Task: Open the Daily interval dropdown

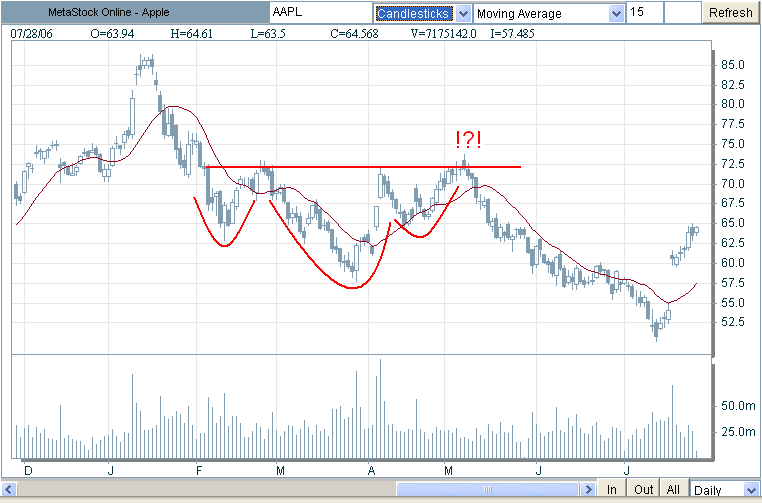Action: (724, 489)
